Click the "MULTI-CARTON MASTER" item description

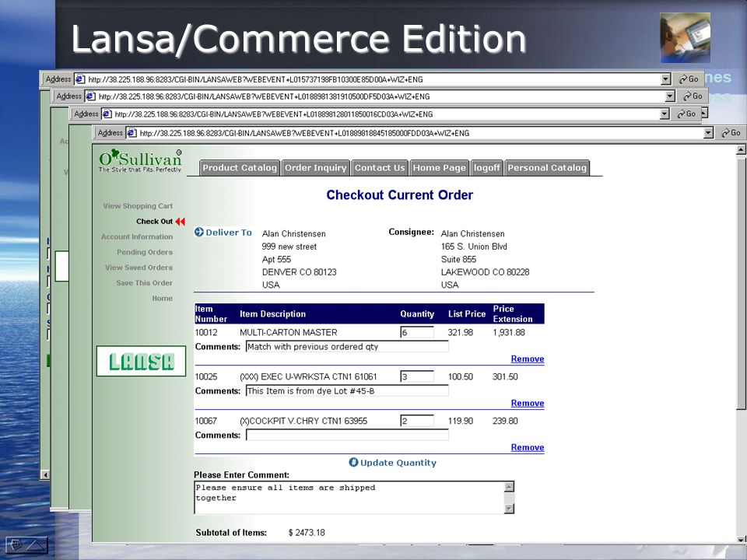[288, 332]
